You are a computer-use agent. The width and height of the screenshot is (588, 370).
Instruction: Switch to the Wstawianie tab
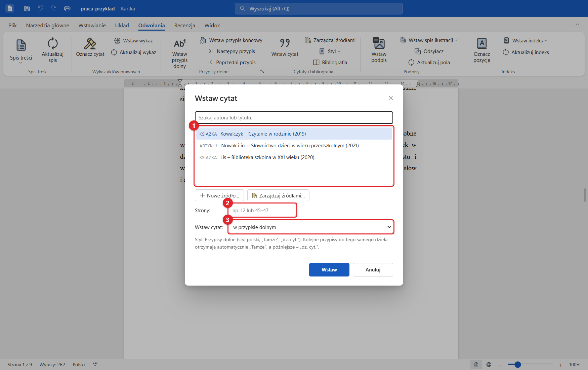pyautogui.click(x=92, y=25)
